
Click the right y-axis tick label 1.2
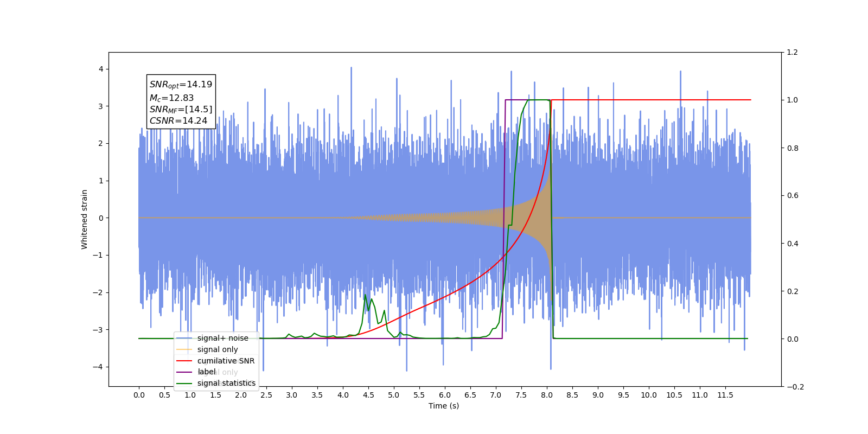[792, 53]
